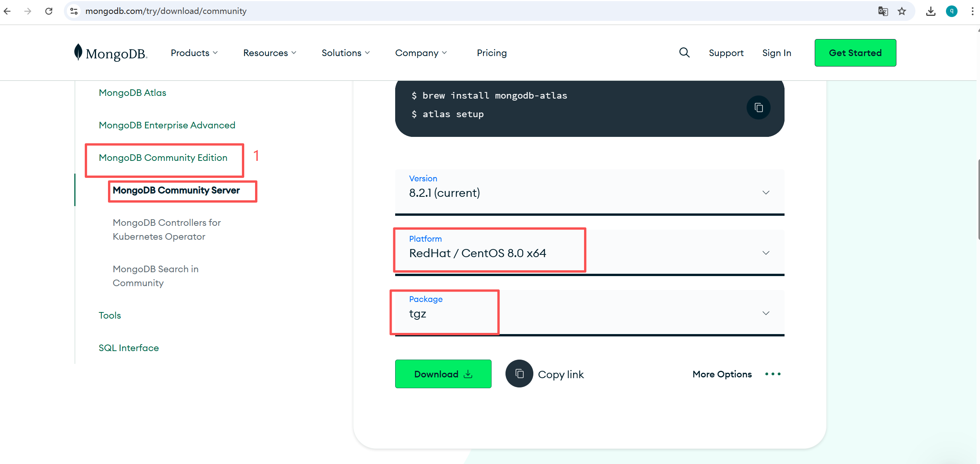980x464 pixels.
Task: Copy the brew install command snippet
Action: coord(758,107)
